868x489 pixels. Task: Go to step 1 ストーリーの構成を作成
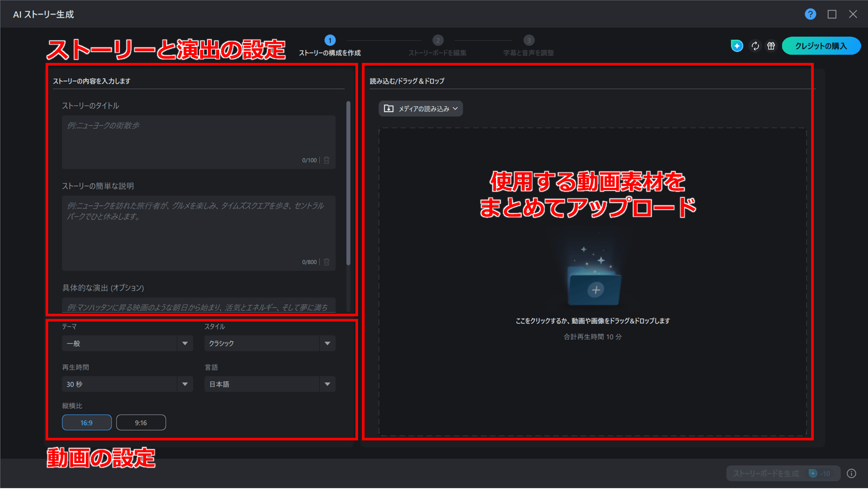coord(330,41)
